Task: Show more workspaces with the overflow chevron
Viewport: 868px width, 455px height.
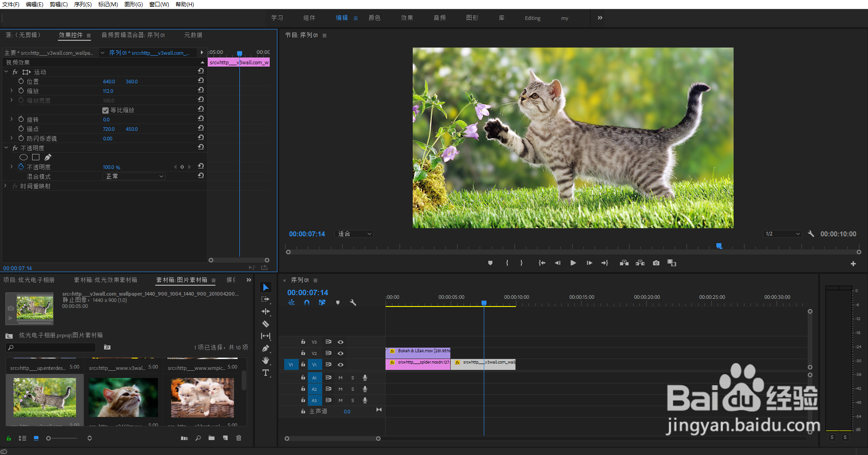Action: [600, 18]
